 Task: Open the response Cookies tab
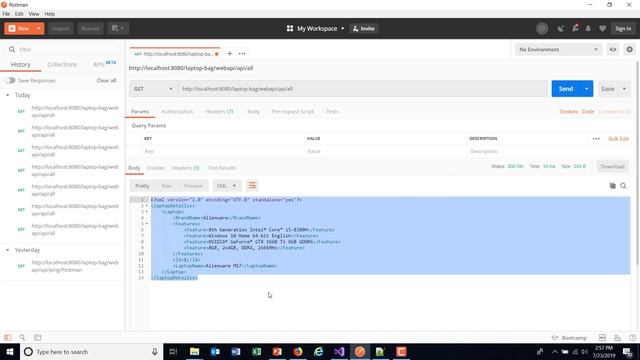point(156,168)
